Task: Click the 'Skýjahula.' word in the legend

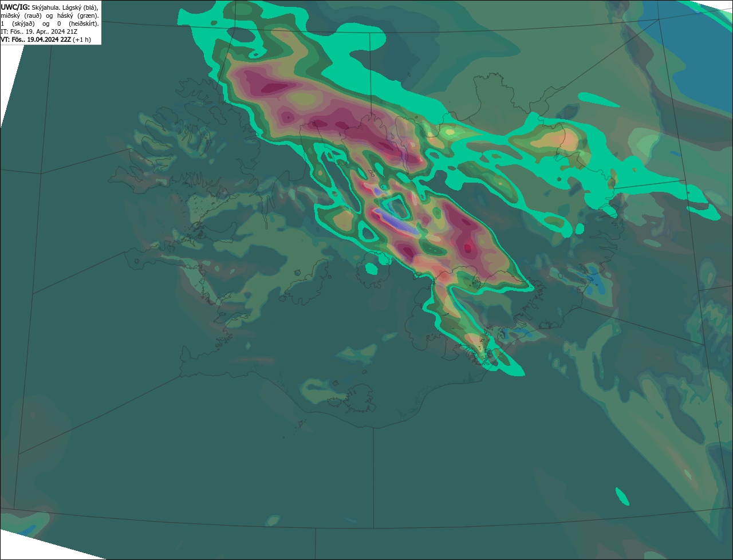Action: pos(46,8)
